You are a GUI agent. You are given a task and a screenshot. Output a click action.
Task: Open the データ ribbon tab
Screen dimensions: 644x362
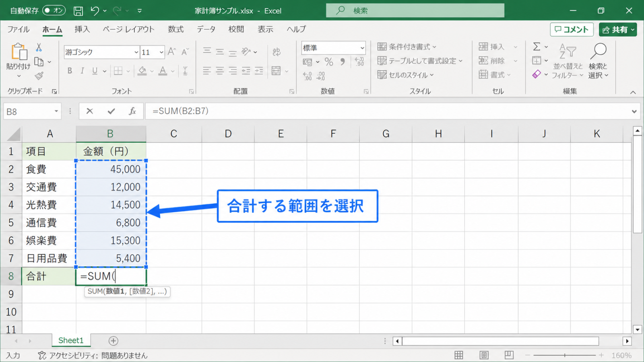(206, 29)
